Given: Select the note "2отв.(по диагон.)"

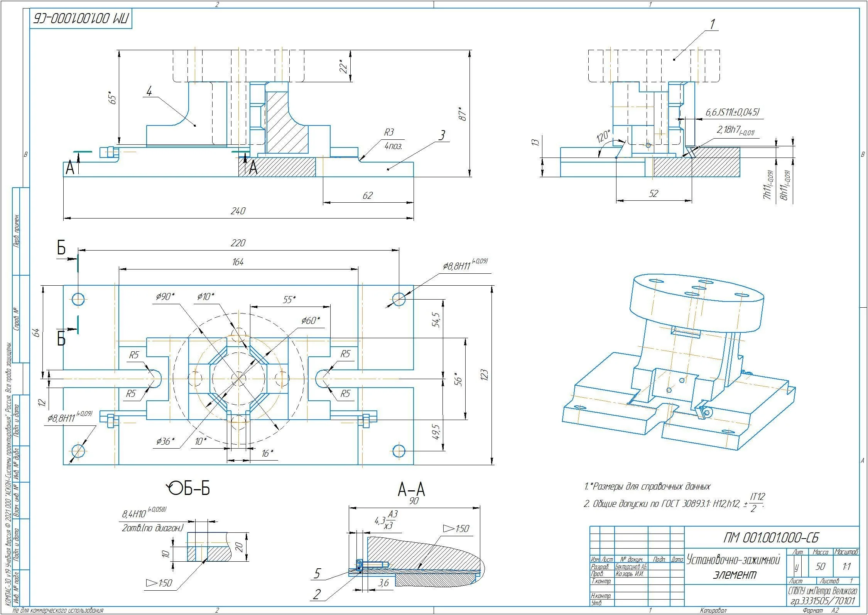Looking at the screenshot, I should coord(152,528).
